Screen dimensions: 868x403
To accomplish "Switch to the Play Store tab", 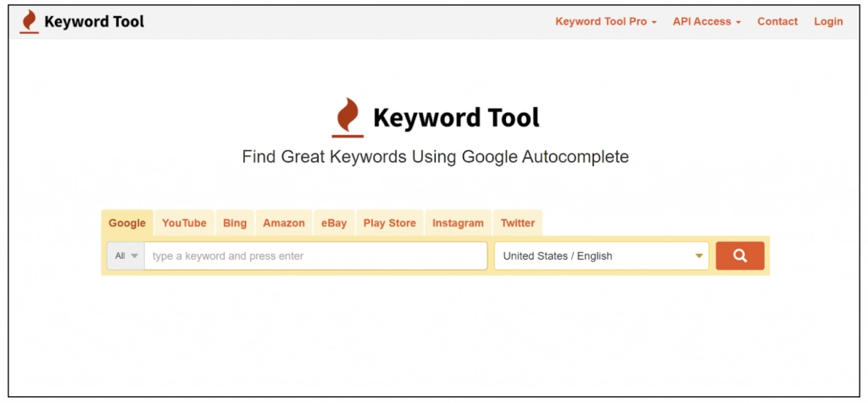I will [x=390, y=223].
